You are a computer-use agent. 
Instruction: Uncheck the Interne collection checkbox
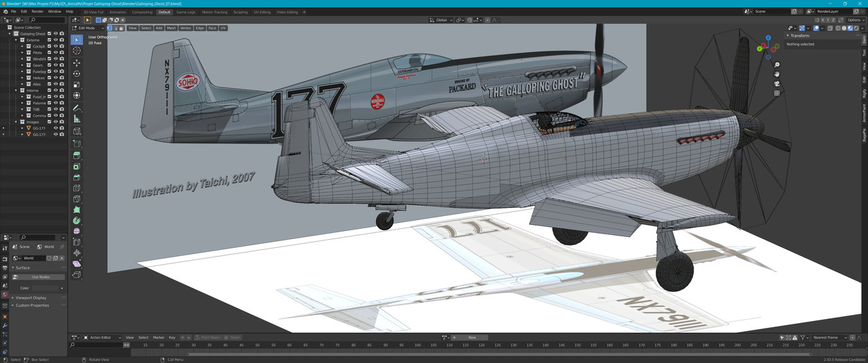(50, 90)
